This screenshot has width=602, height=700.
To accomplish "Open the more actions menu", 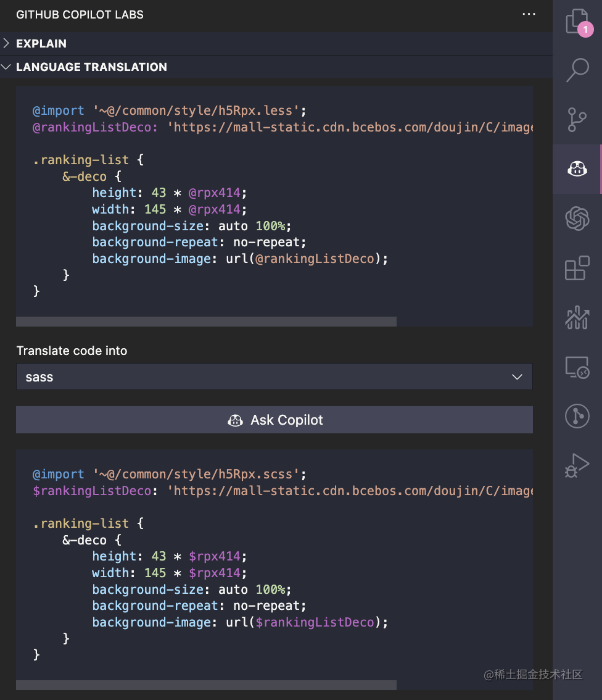I will point(528,14).
